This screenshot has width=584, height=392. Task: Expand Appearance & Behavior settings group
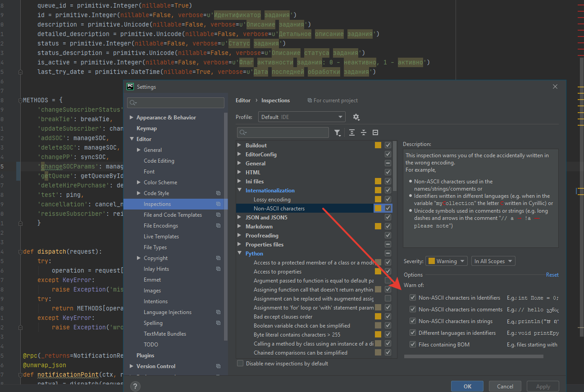point(132,118)
